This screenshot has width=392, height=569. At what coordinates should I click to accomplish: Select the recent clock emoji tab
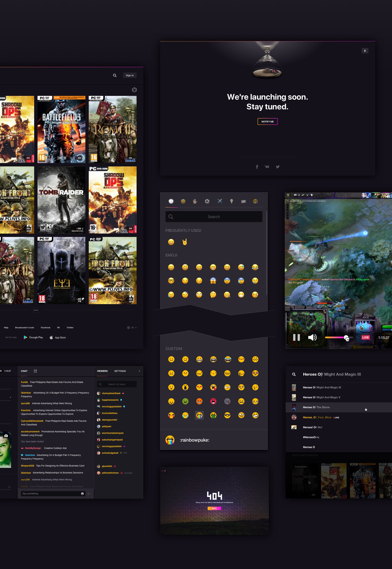click(171, 201)
